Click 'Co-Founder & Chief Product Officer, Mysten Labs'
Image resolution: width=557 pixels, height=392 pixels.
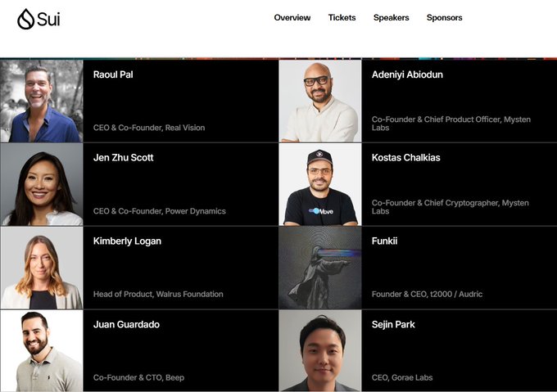tap(451, 124)
